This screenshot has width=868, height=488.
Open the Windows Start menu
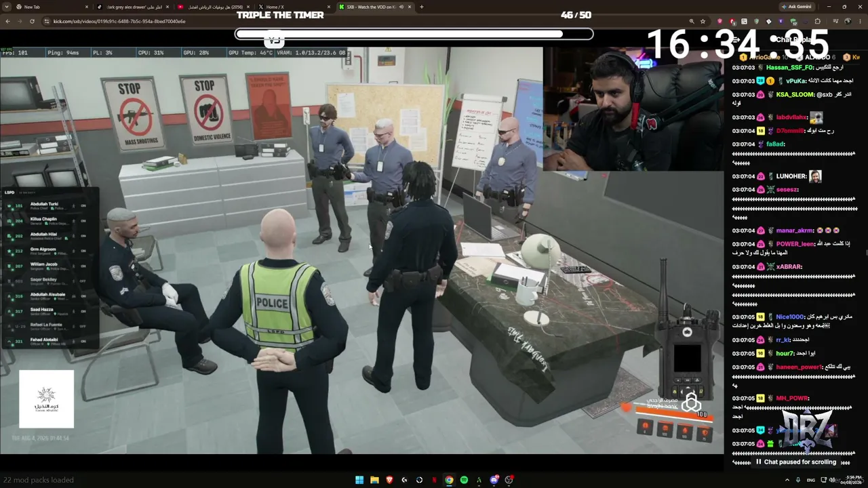(359, 480)
